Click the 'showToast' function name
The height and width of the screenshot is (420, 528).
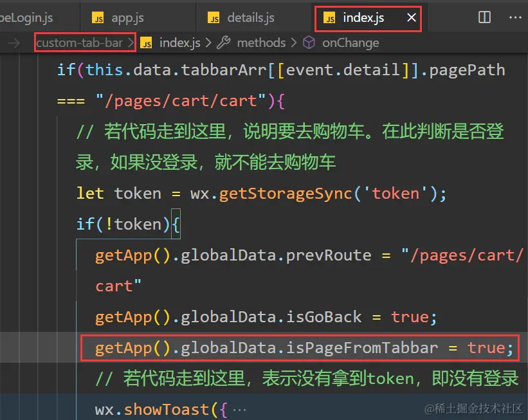[x=167, y=410]
